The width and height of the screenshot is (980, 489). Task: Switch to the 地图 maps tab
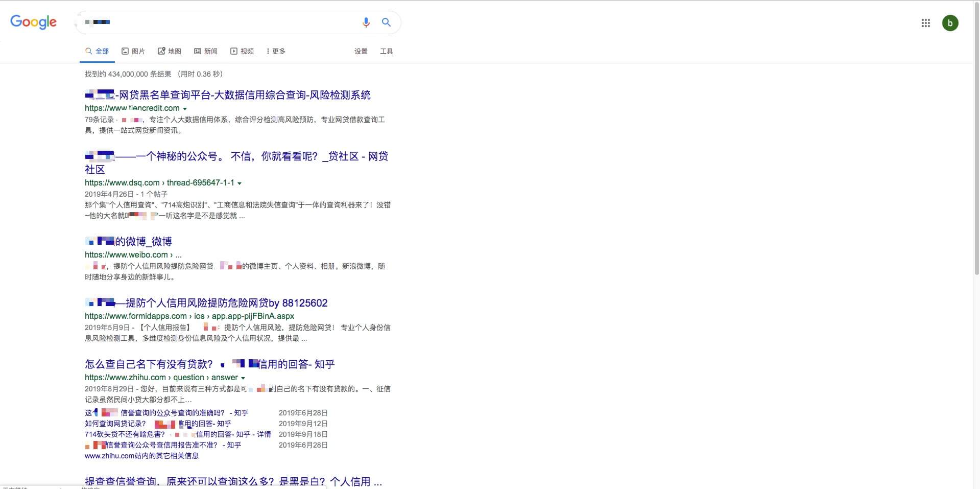[x=170, y=51]
